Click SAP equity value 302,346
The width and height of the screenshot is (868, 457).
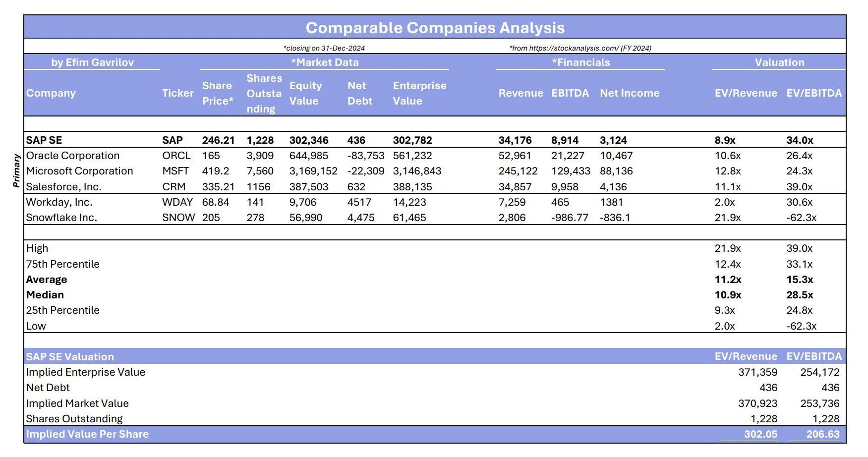click(x=309, y=140)
